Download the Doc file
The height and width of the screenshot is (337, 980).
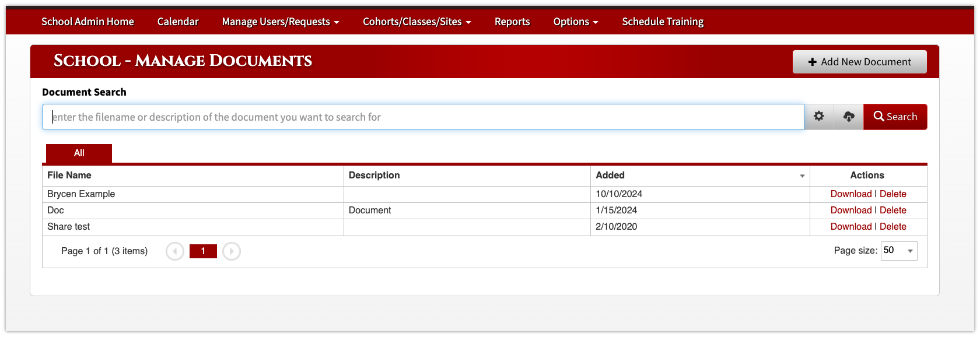851,210
